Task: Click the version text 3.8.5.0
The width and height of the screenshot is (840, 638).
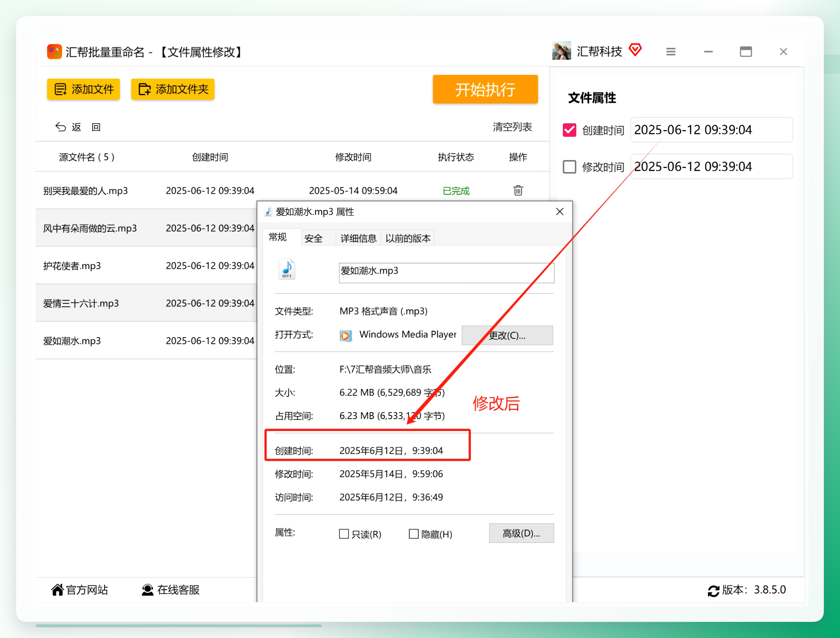Action: pyautogui.click(x=770, y=589)
